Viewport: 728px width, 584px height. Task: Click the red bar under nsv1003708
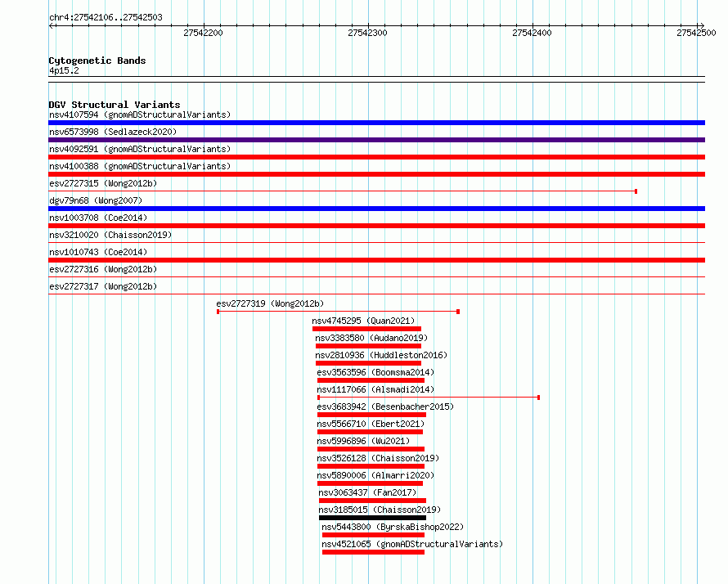(x=376, y=226)
